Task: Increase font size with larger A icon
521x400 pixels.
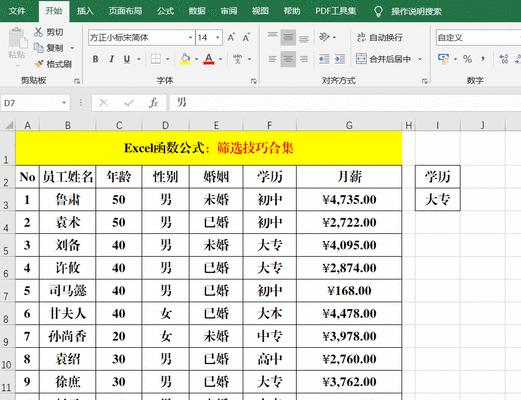Action: [x=231, y=37]
